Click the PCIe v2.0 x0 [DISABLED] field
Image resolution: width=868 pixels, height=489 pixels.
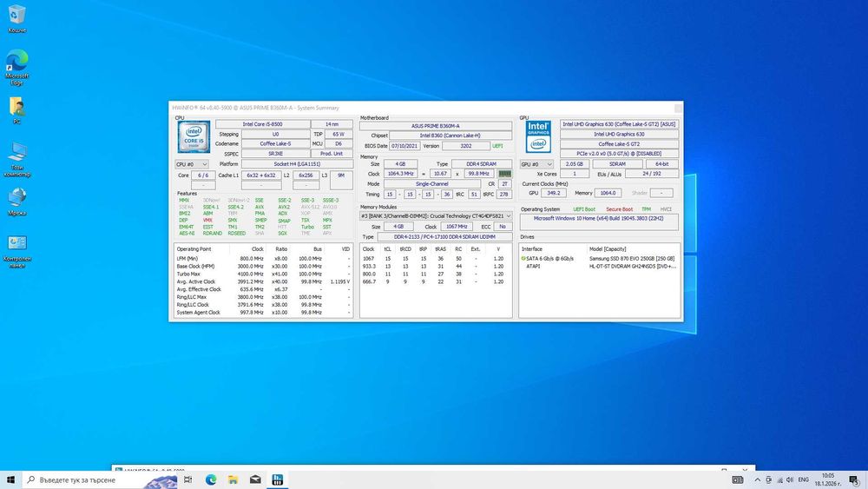[619, 154]
